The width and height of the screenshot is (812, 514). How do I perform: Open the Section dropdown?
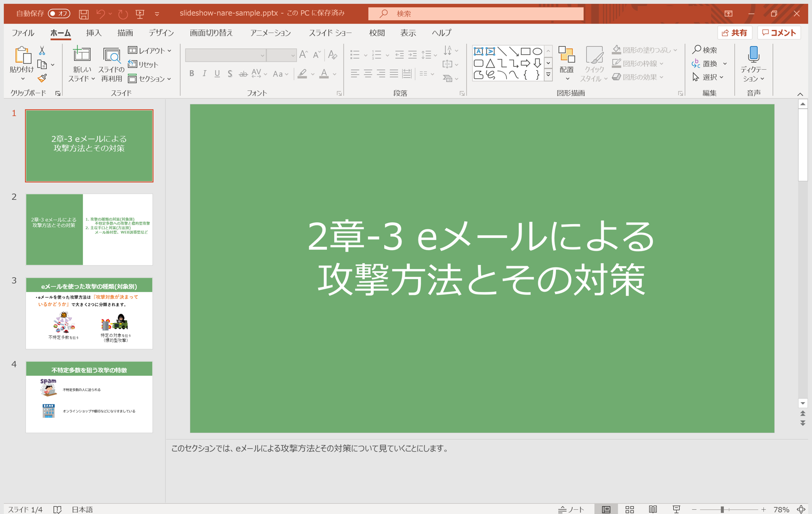pos(150,79)
